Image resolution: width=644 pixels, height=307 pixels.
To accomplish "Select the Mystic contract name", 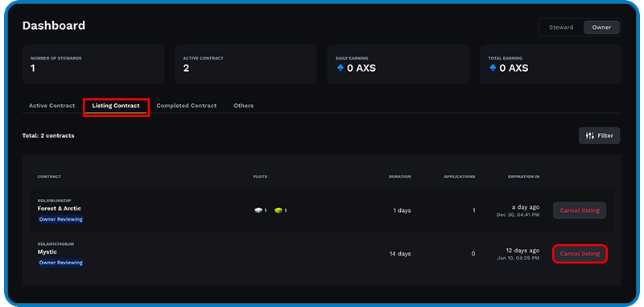I will (47, 252).
